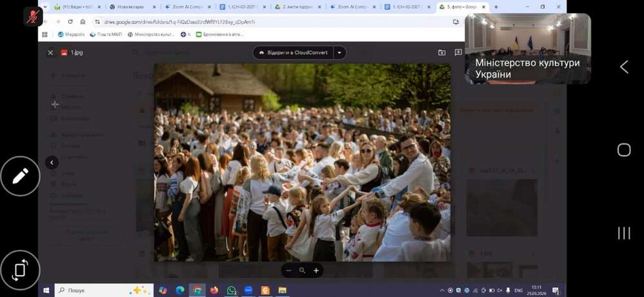Go to previous image with left arrow
The height and width of the screenshot is (297, 644).
coord(52,163)
